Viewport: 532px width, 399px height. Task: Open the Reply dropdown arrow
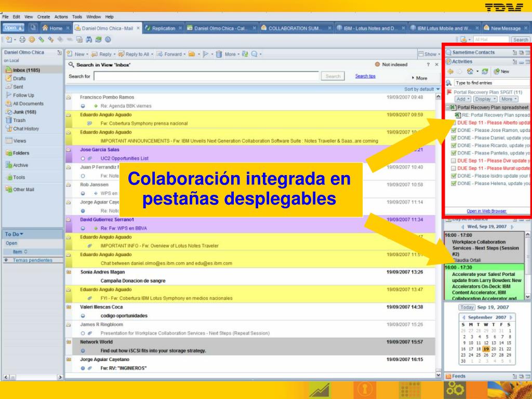114,54
